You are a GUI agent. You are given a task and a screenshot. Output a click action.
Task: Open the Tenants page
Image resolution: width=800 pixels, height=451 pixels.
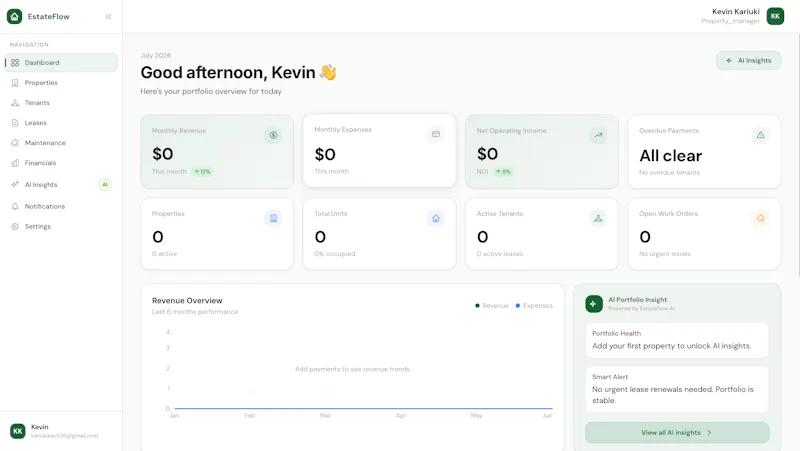pyautogui.click(x=61, y=103)
